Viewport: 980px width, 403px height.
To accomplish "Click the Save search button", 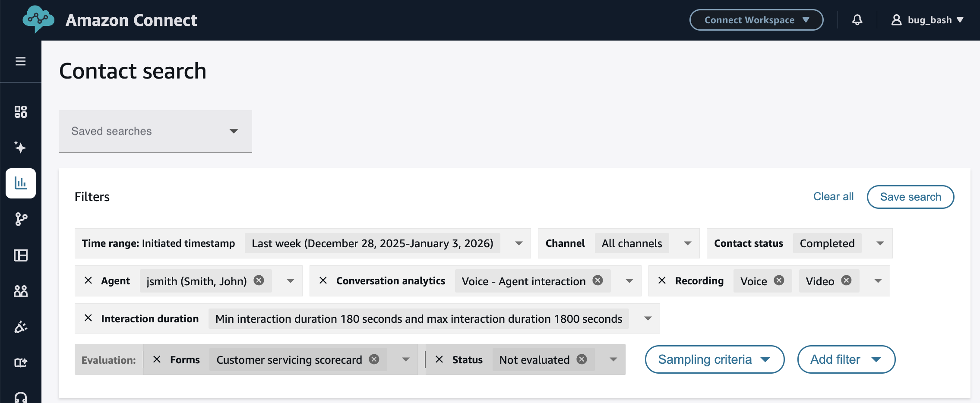I will pos(910,197).
